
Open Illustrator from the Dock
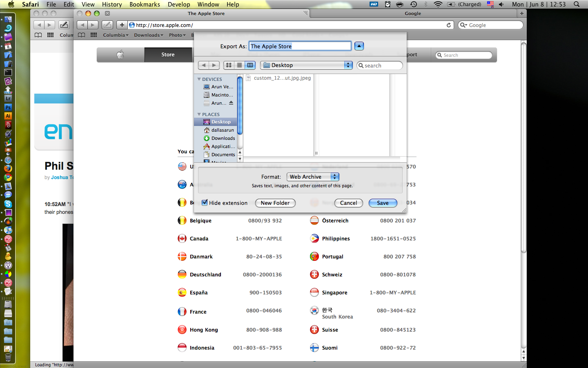coord(8,116)
